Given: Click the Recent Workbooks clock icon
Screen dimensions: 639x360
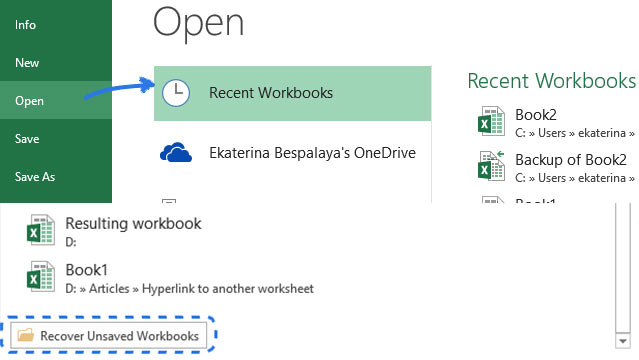Looking at the screenshot, I should click(x=176, y=93).
